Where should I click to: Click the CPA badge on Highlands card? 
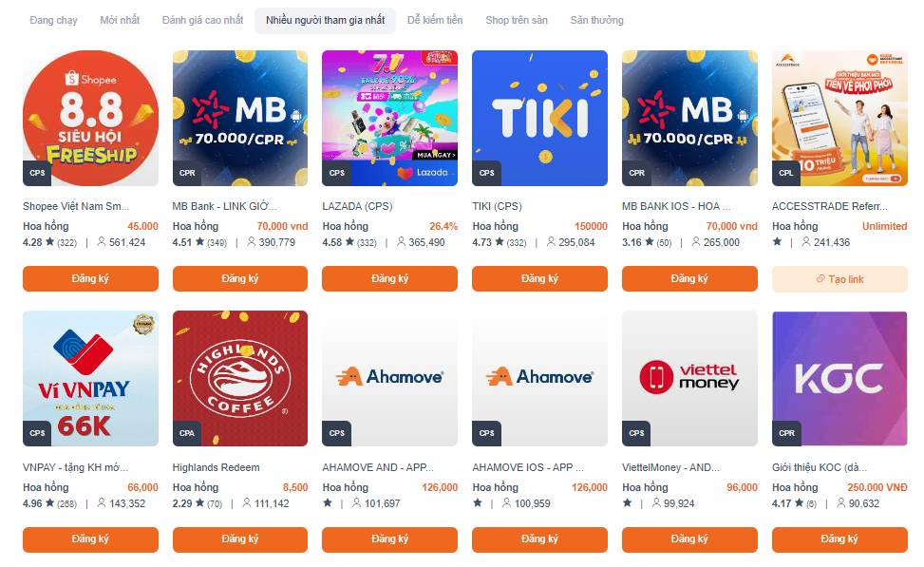tap(187, 433)
